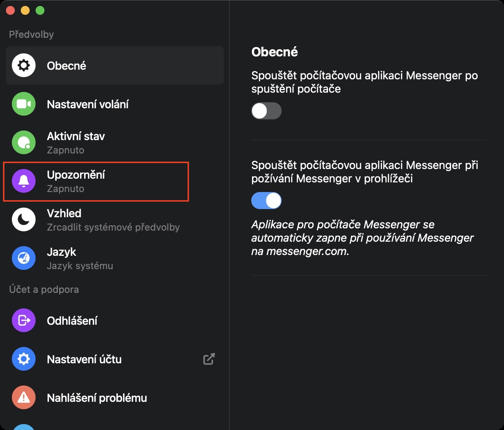The image size is (504, 430).
Task: Click the green window zoom button
Action: coord(40,11)
